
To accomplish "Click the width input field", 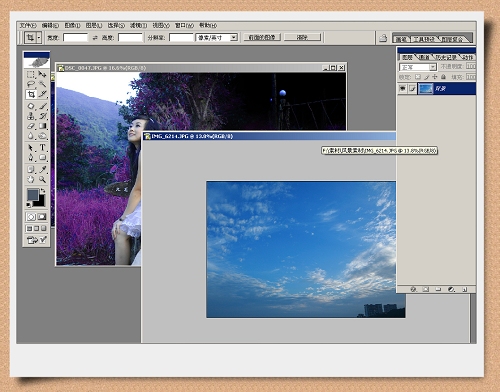I will (x=75, y=38).
